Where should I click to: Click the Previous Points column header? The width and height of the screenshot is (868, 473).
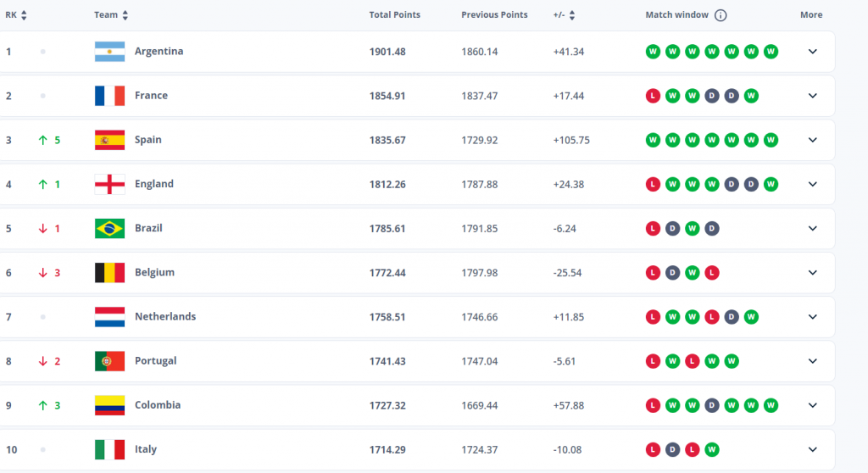494,15
